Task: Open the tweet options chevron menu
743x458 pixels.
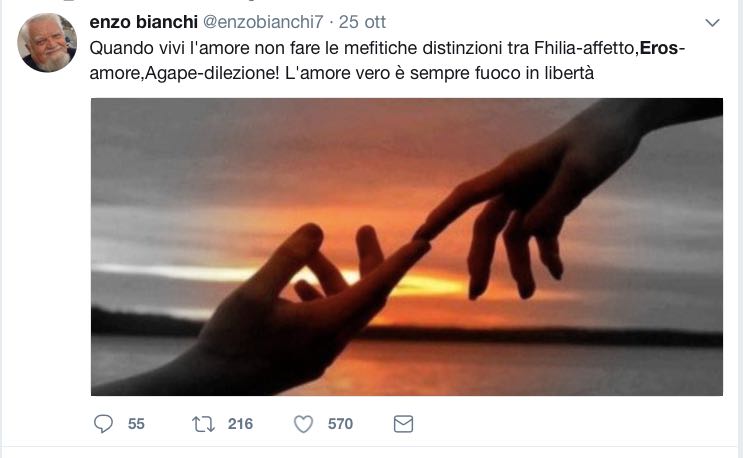Action: (x=712, y=23)
